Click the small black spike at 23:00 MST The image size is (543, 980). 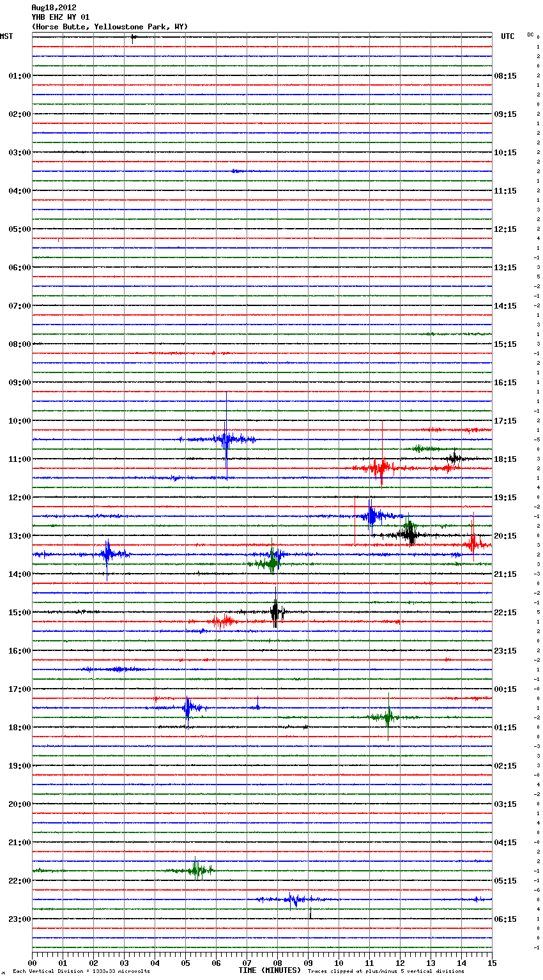tap(310, 914)
